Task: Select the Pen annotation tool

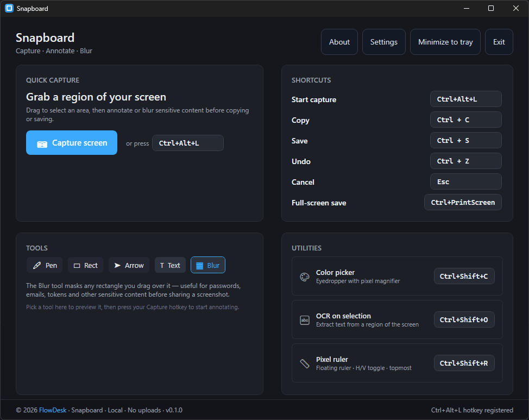Action: click(45, 265)
